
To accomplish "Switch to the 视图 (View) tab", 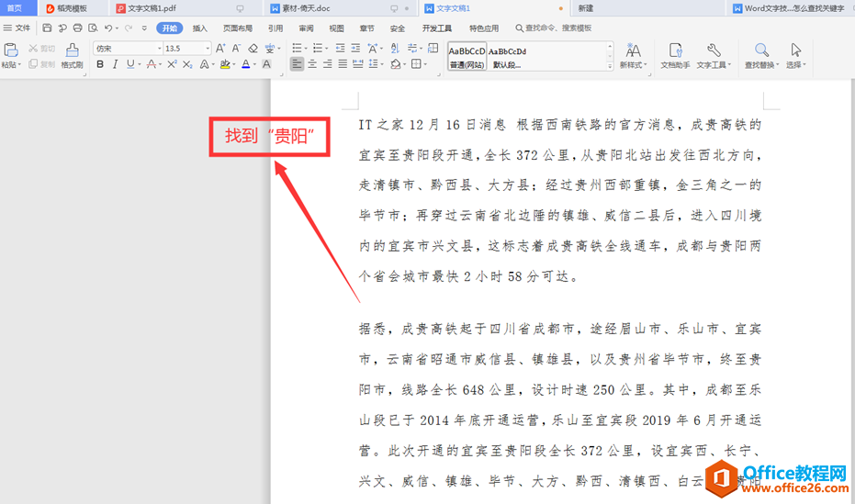I will coord(336,28).
